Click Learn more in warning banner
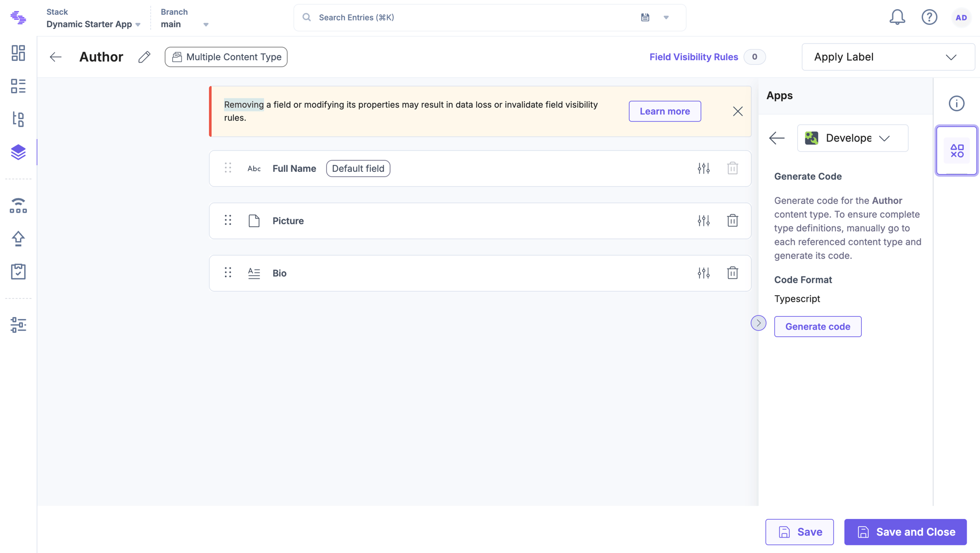Screen dimensions: 980x553 (x=665, y=111)
